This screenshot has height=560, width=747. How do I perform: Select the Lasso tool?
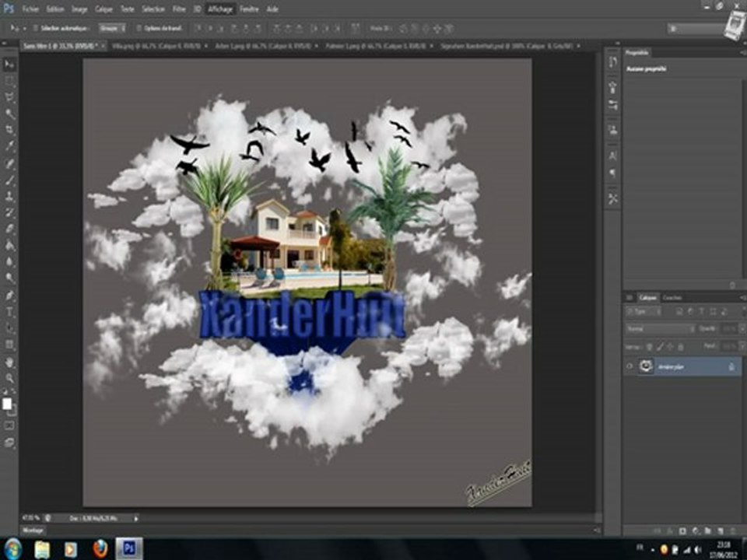pos(9,97)
